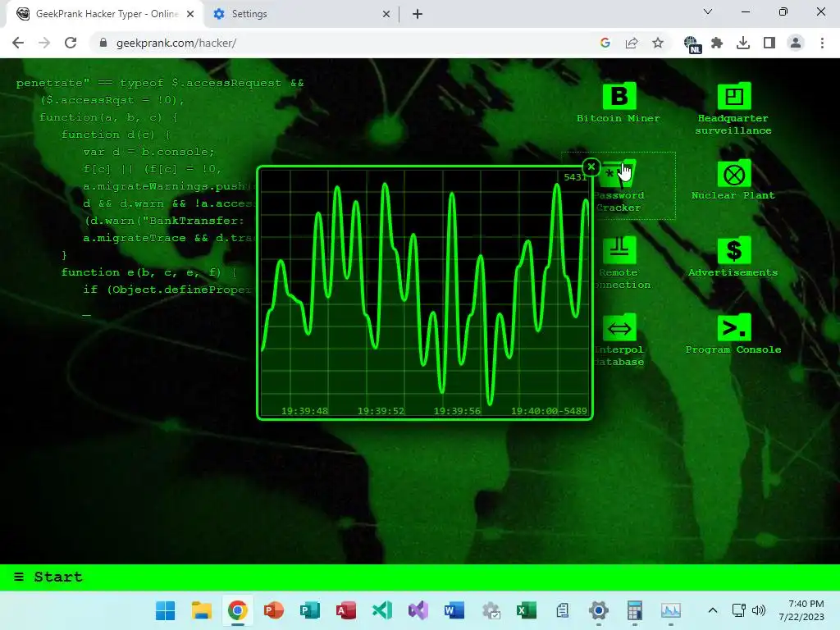Close the green graph window
Viewport: 840px width, 630px height.
(x=591, y=167)
